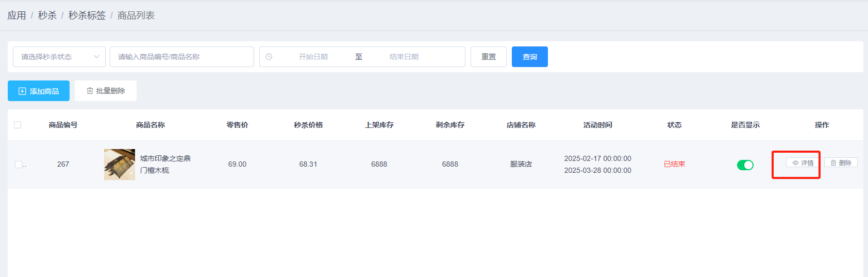Viewport: 868px width, 277px height.
Task: Go to 应用 in breadcrumb
Action: 16,15
